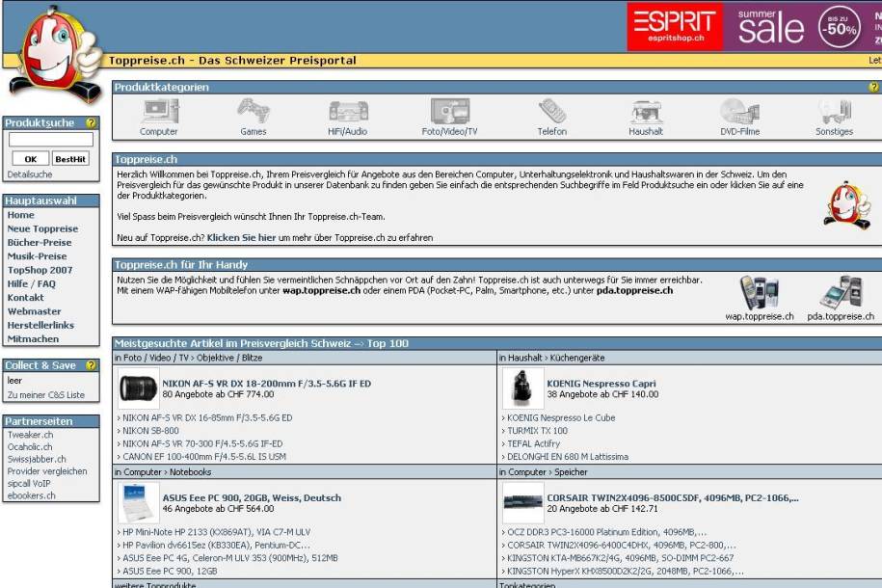
Task: Open the DVD-Filme category icon
Action: [x=739, y=112]
